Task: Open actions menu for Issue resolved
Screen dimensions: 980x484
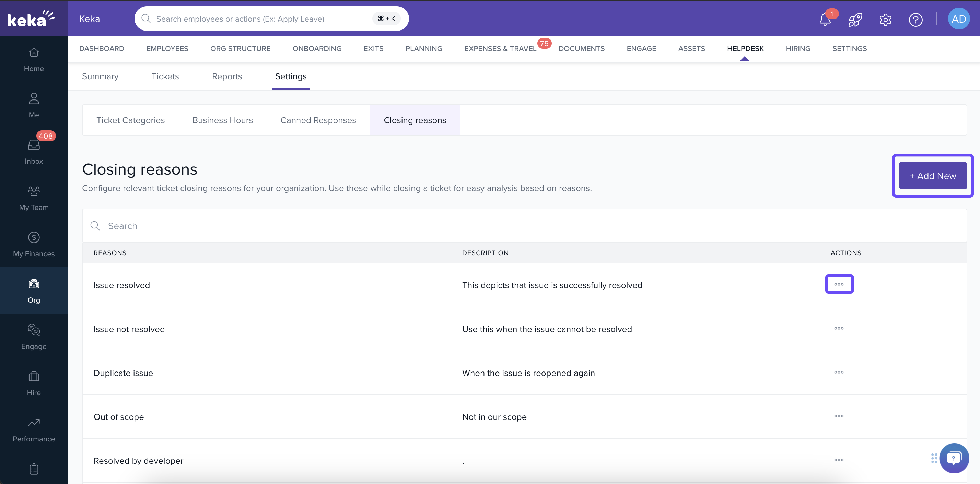Action: click(x=839, y=284)
